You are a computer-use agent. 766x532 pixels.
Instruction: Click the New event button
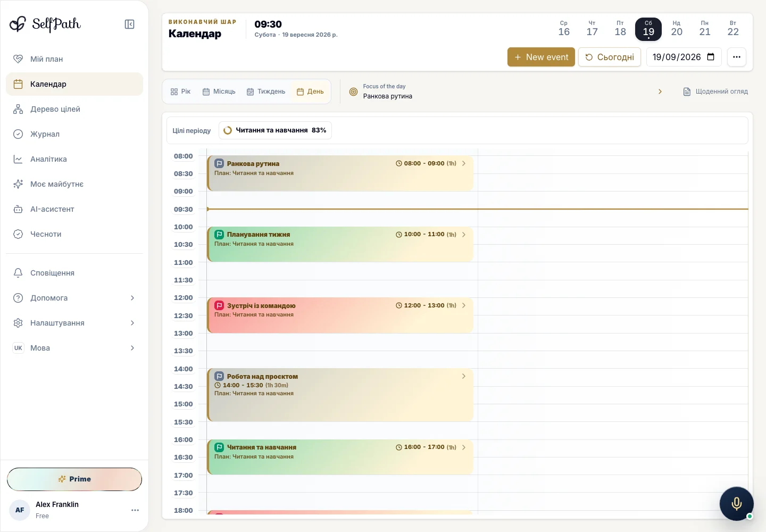coord(541,57)
